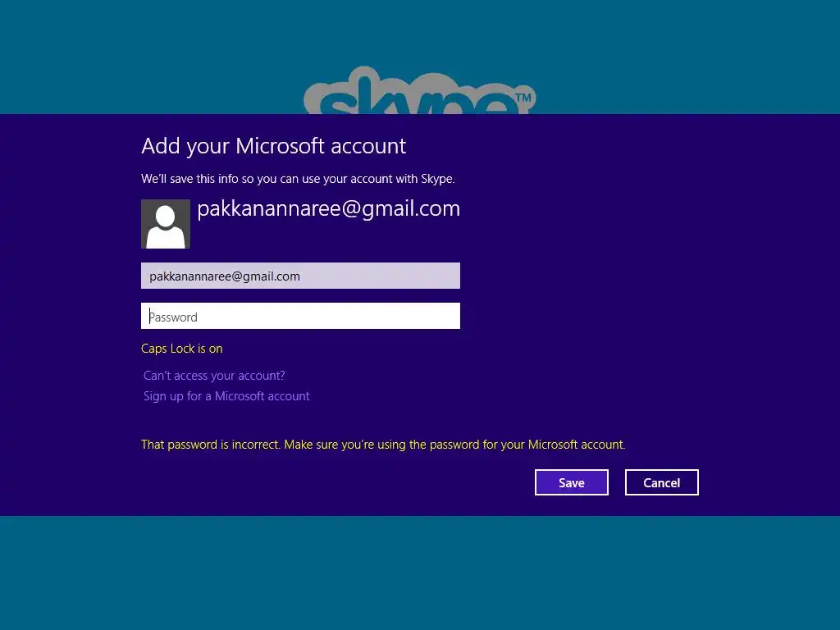Click the white head silhouette in the avatar
The width and height of the screenshot is (840, 630).
[166, 217]
